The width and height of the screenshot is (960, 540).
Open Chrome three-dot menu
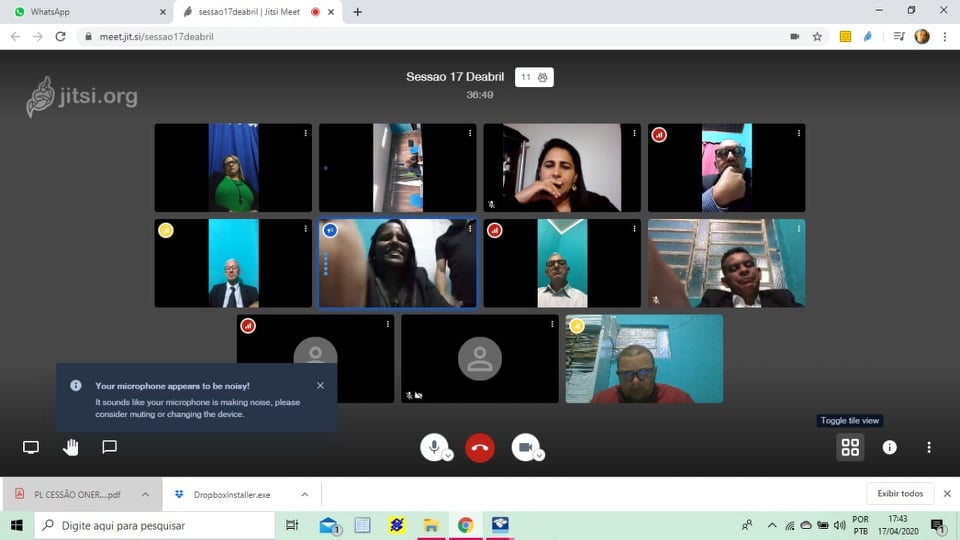(945, 37)
